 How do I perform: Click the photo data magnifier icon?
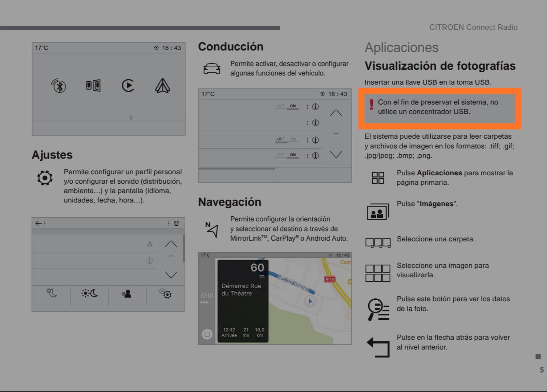pos(378,310)
